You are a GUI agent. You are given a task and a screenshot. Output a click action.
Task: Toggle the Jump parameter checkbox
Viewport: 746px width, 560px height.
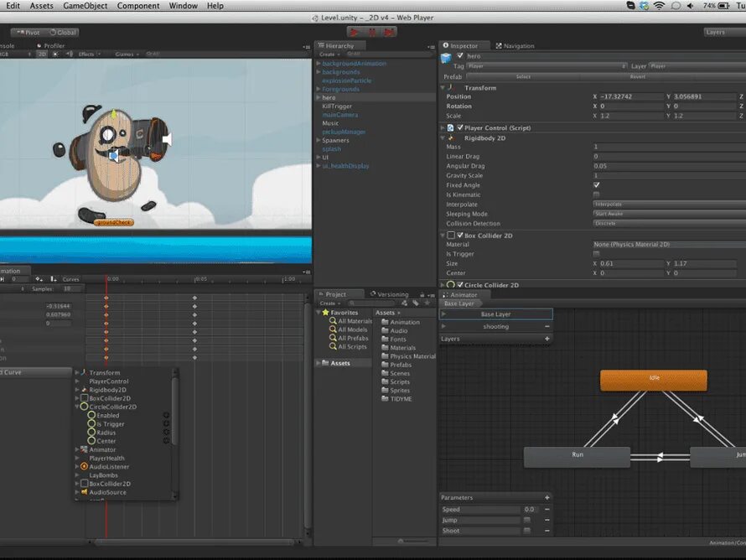pos(526,520)
